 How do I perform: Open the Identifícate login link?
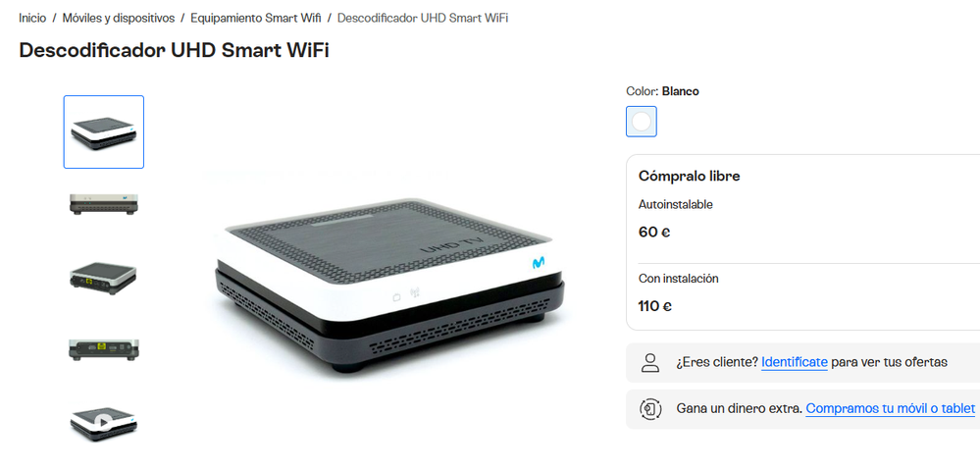tap(795, 362)
